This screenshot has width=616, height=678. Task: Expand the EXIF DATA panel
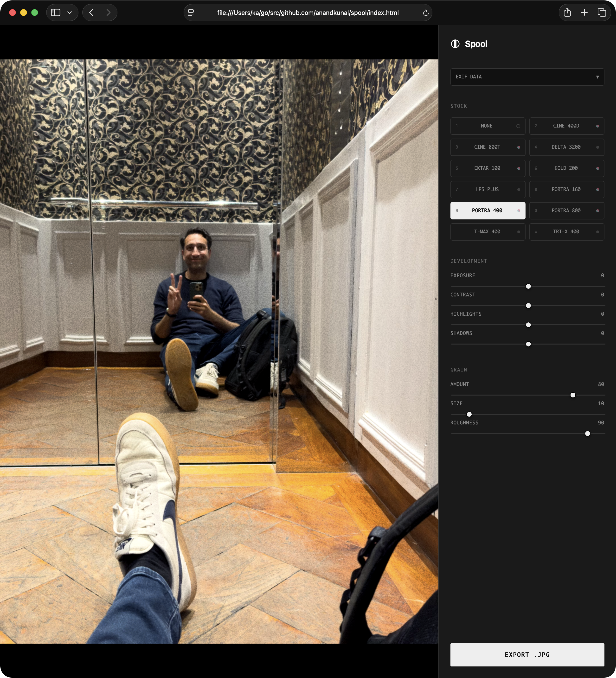527,77
